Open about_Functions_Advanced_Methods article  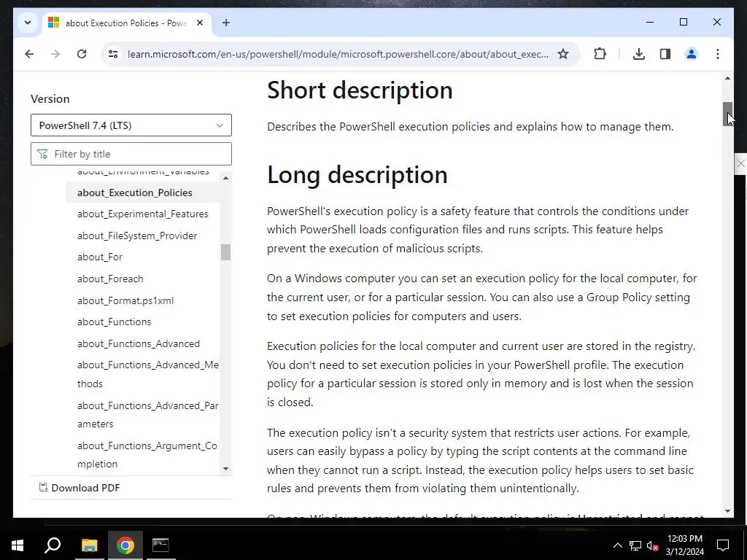(147, 374)
